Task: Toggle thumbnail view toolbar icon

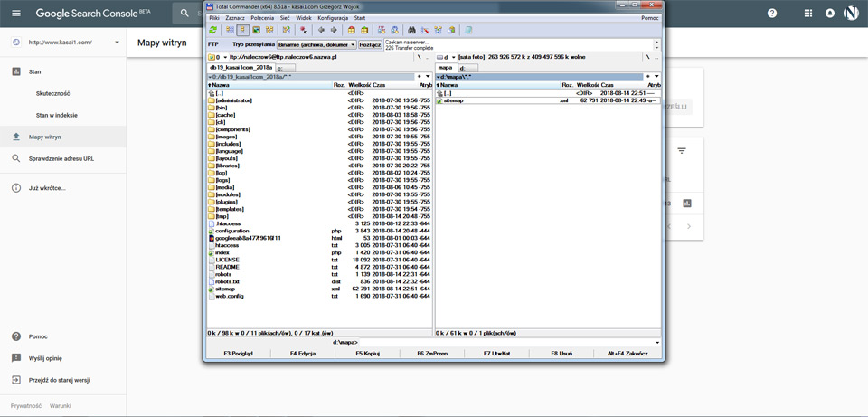Action: (256, 30)
